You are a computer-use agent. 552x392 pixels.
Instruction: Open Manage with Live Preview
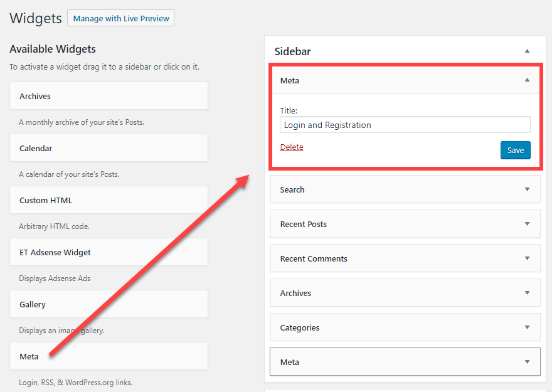click(120, 18)
